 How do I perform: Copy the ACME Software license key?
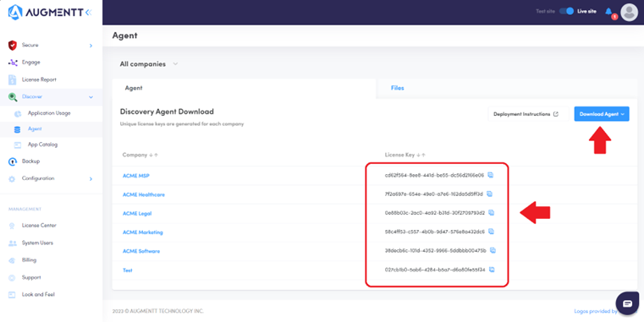pos(493,250)
